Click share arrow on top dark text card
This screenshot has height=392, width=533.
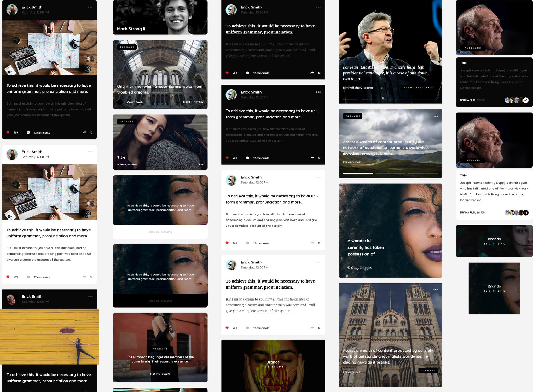[x=312, y=73]
